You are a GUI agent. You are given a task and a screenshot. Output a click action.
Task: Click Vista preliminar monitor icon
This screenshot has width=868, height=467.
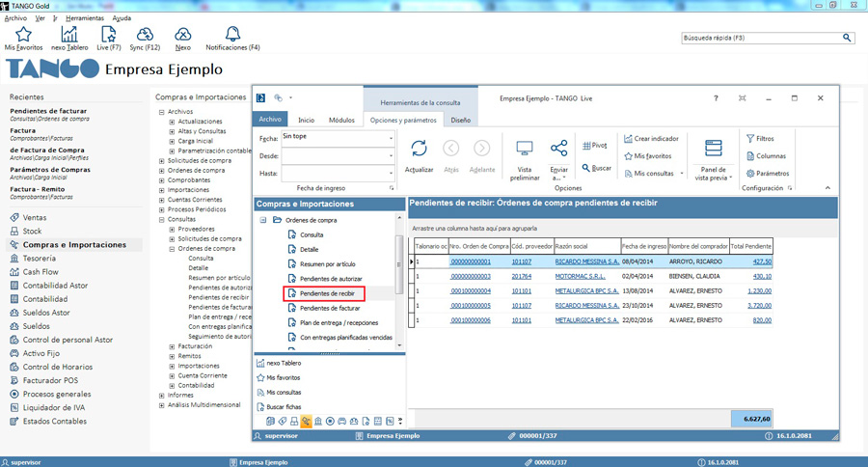point(525,149)
